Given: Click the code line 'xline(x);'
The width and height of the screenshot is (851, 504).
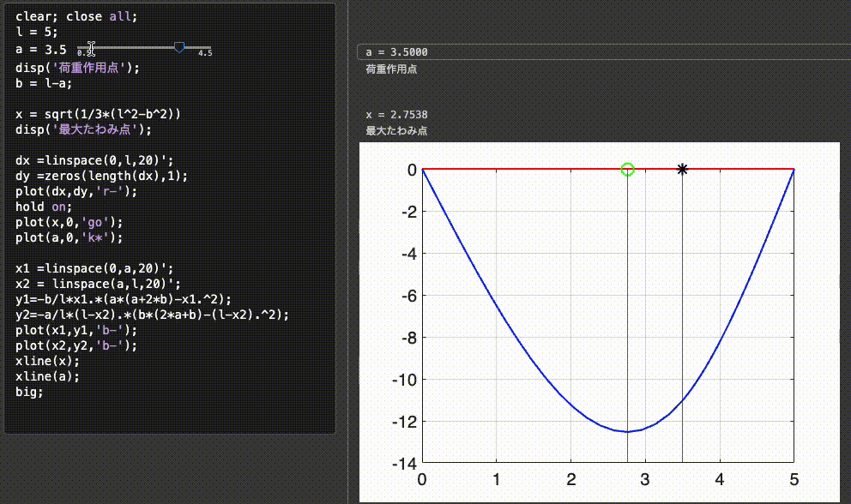Looking at the screenshot, I should (x=47, y=361).
